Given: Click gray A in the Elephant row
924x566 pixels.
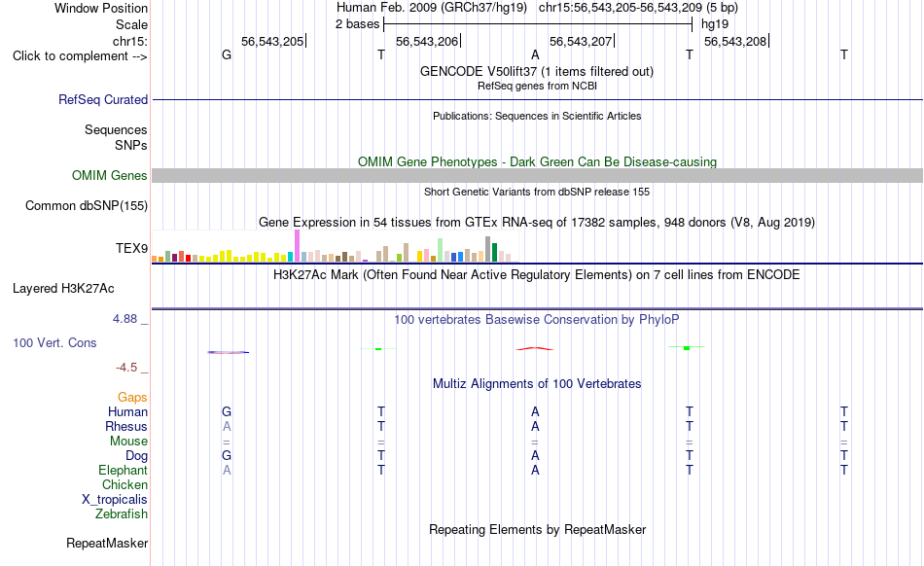Looking at the screenshot, I should point(227,470).
